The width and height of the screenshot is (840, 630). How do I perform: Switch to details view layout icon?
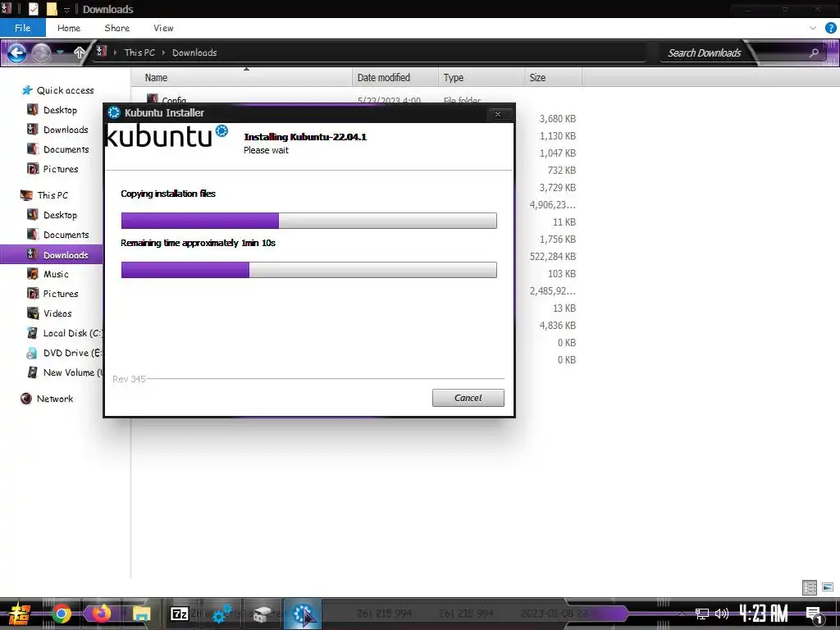click(810, 587)
